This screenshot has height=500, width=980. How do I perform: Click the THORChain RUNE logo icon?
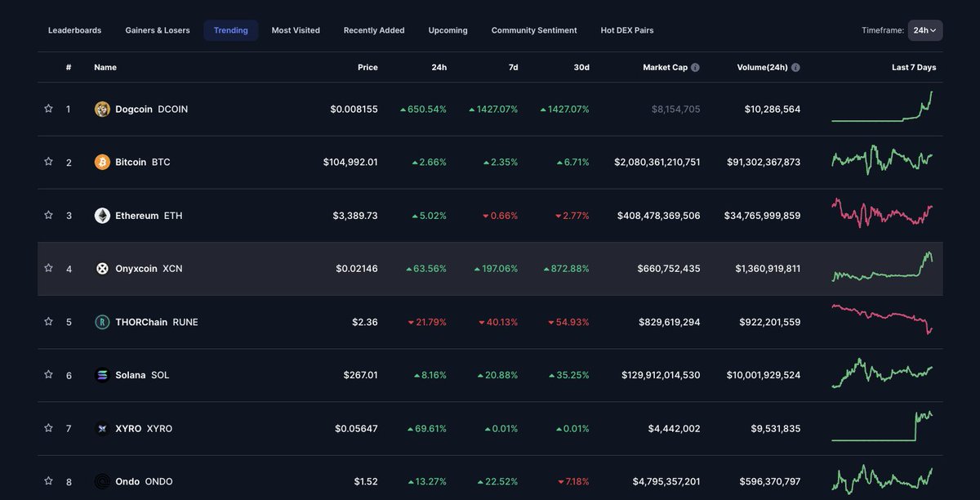(x=101, y=321)
